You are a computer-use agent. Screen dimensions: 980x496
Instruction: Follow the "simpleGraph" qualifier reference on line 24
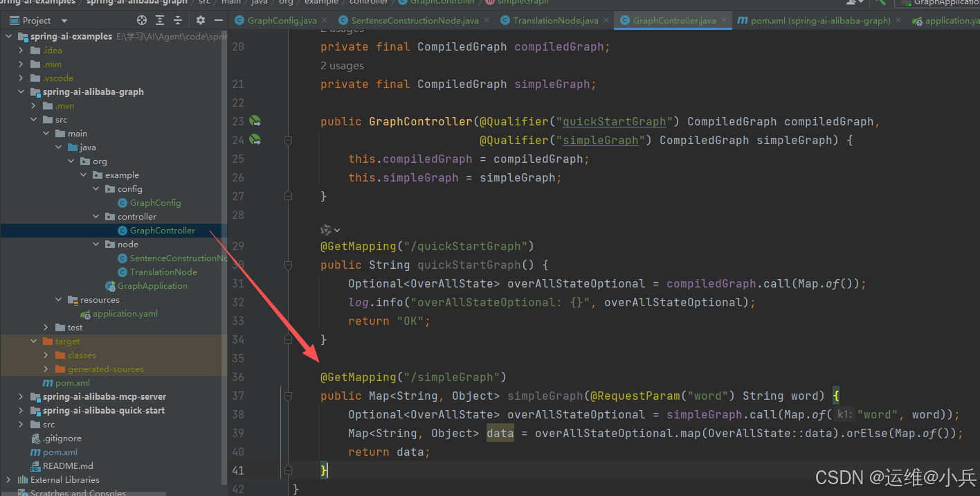pos(600,140)
